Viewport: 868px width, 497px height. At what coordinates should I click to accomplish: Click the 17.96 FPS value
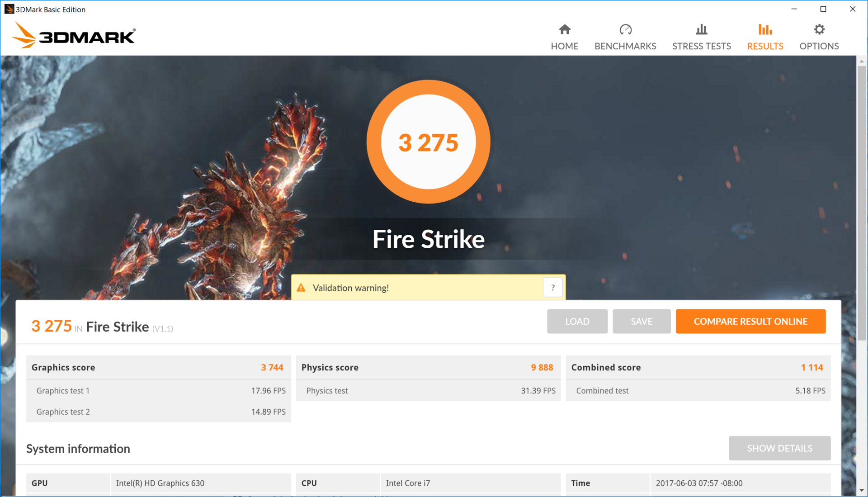coord(269,391)
